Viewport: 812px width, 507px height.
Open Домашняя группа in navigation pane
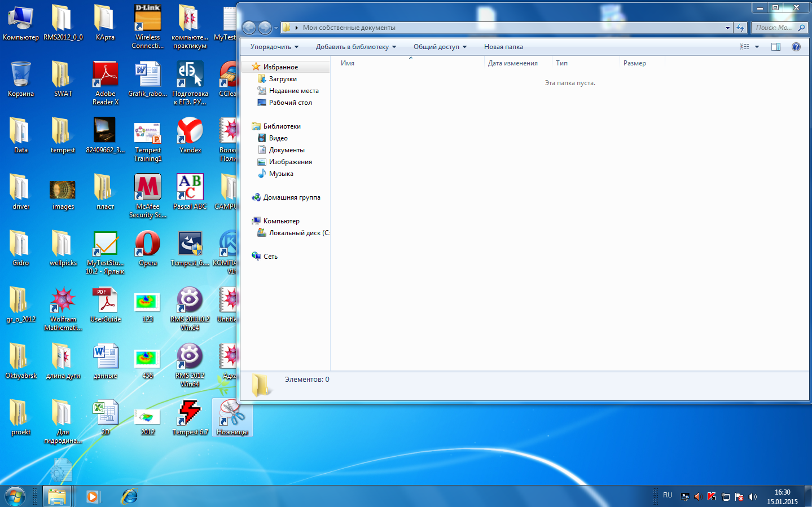(292, 197)
